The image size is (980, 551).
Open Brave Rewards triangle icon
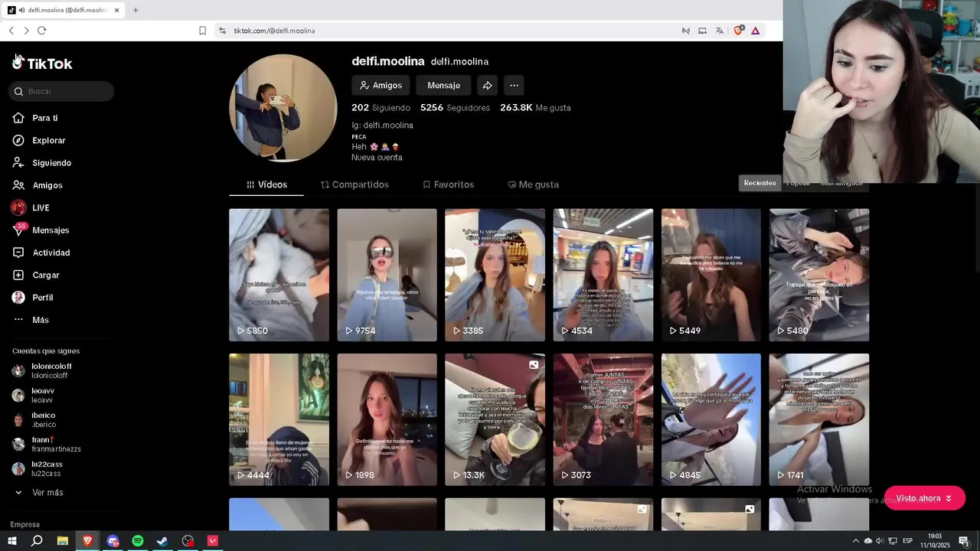(x=755, y=31)
